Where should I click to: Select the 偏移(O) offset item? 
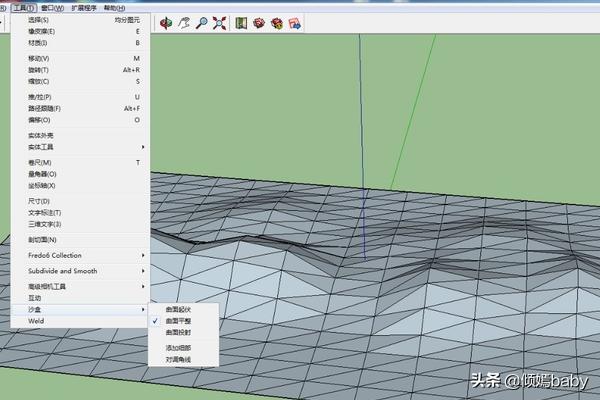[x=80, y=120]
